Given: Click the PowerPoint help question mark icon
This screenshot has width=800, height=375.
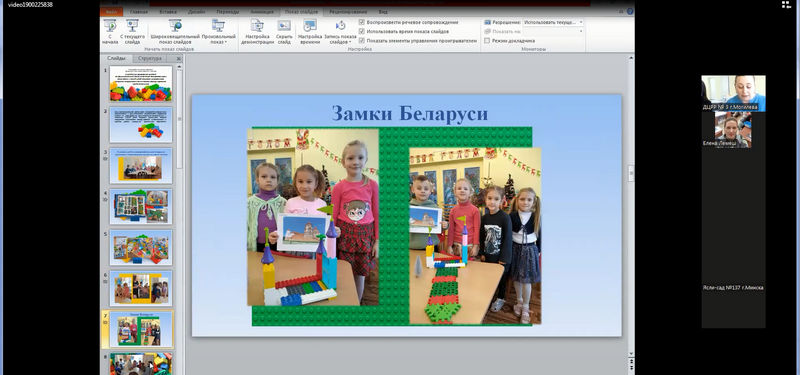Looking at the screenshot, I should point(630,11).
